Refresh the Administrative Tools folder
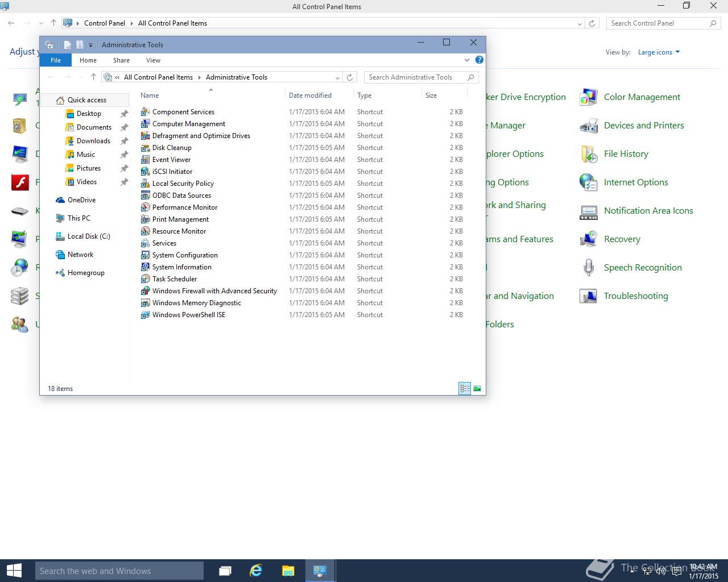728x582 pixels. click(350, 77)
